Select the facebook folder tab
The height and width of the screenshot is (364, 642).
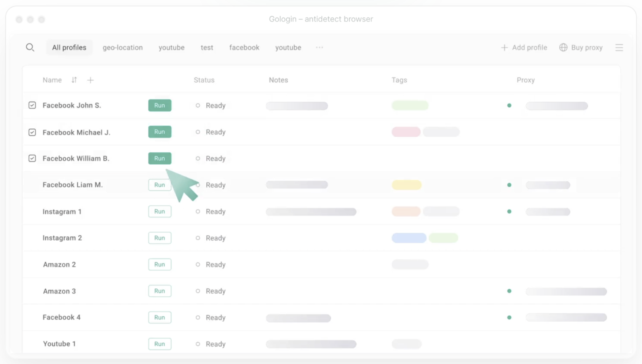tap(244, 48)
